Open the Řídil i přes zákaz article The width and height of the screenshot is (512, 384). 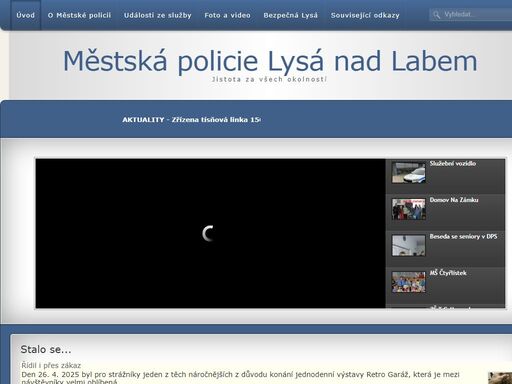coord(51,365)
